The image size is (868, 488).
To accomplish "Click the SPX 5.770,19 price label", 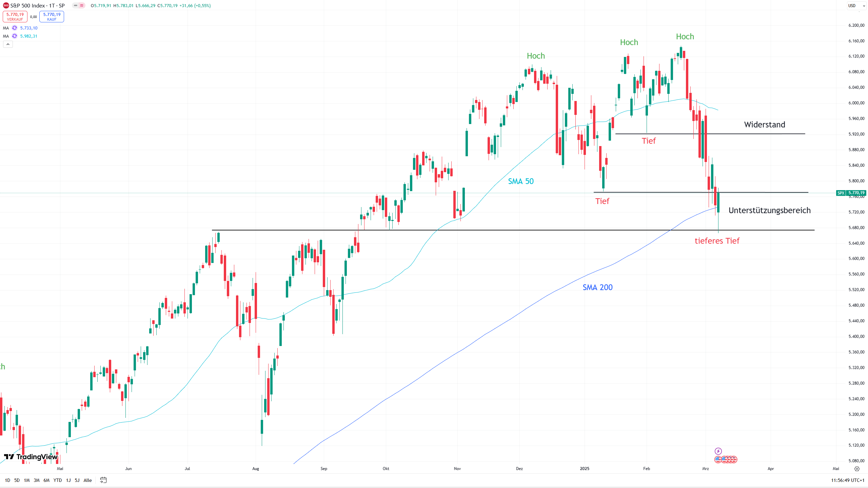I will click(851, 193).
